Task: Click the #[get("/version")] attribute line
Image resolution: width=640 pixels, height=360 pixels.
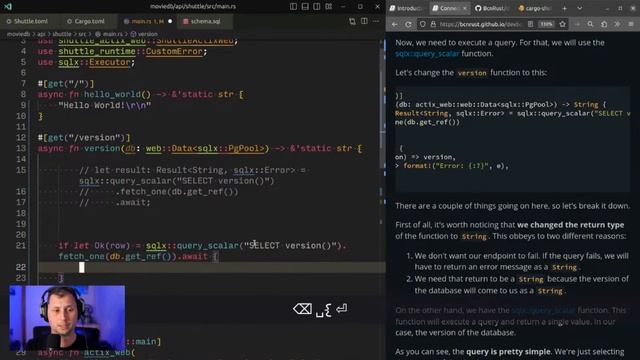Action: pos(84,138)
